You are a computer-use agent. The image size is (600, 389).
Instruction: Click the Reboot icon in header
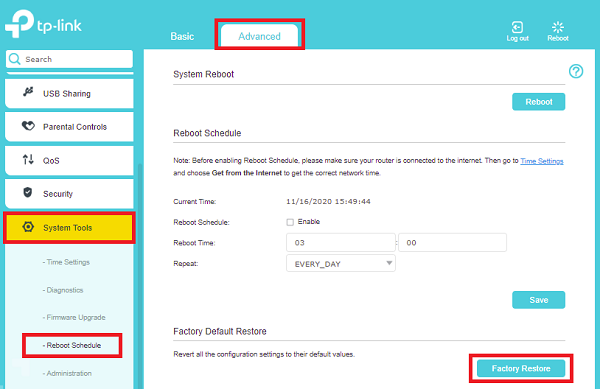click(x=558, y=27)
